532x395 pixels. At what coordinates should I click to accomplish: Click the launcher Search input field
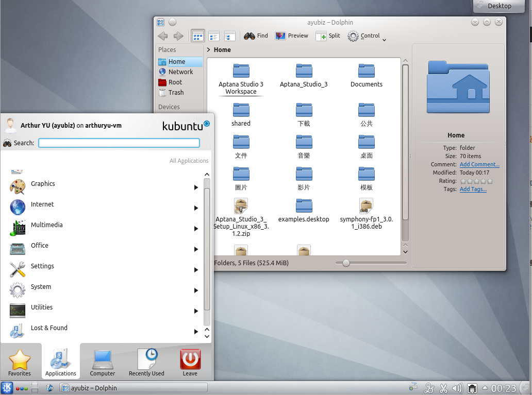pos(118,143)
